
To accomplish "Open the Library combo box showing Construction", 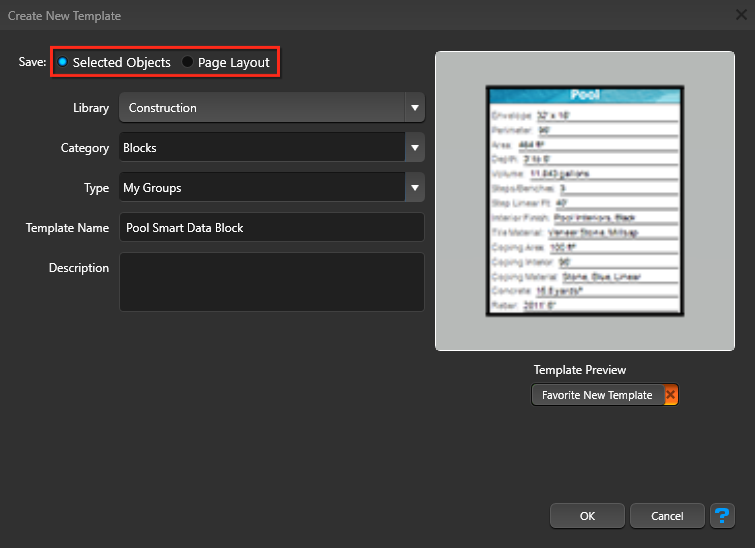I will (260, 108).
